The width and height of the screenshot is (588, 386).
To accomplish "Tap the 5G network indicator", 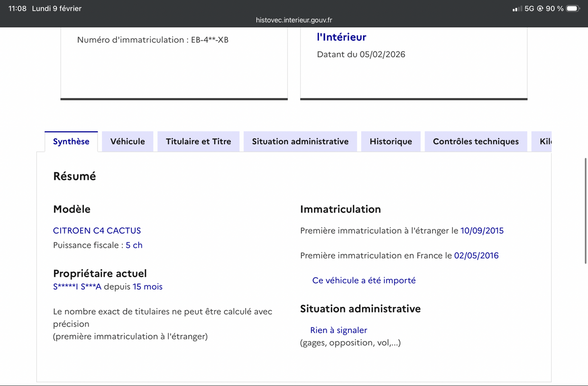I will (x=529, y=8).
